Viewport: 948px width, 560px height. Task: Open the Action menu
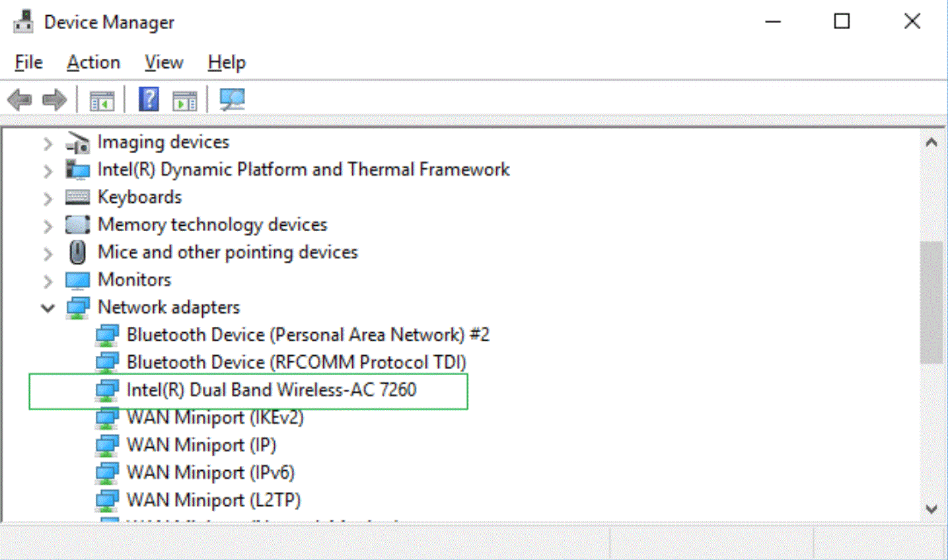click(x=93, y=63)
